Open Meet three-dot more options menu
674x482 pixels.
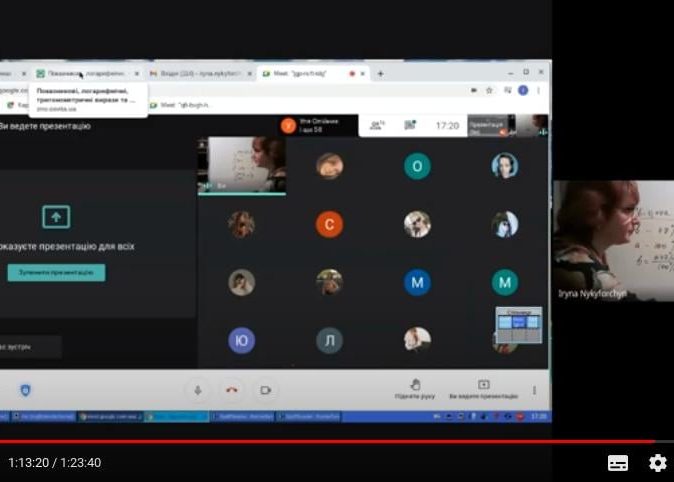click(535, 390)
